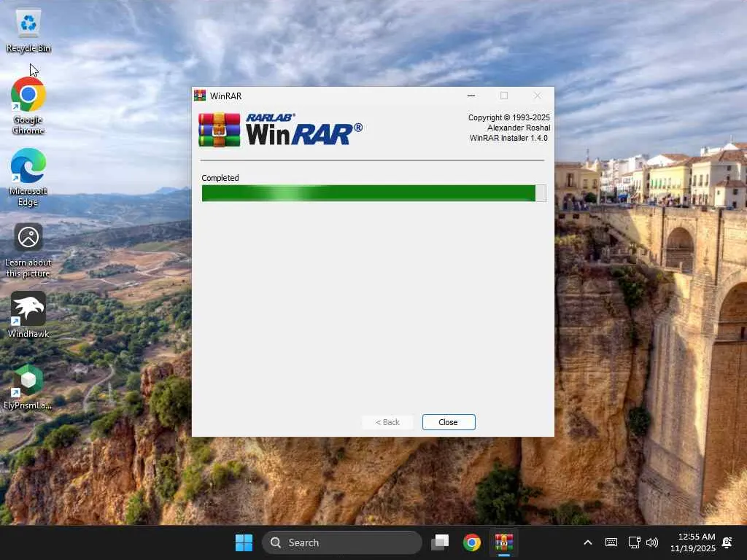Open Task View from the taskbar
This screenshot has width=747, height=560.
click(x=440, y=542)
